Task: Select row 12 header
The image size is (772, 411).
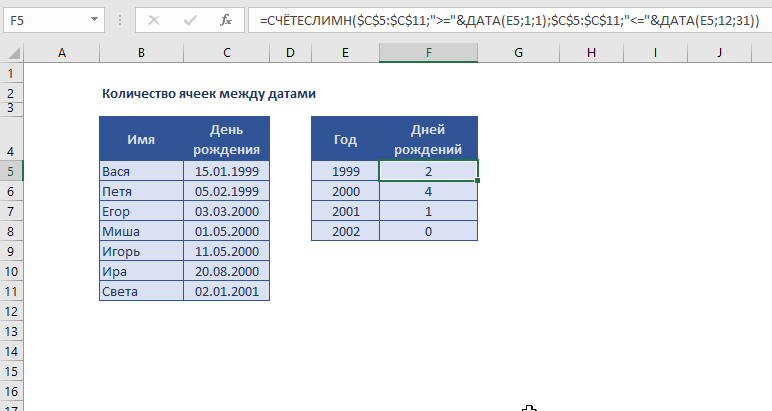Action: tap(11, 312)
